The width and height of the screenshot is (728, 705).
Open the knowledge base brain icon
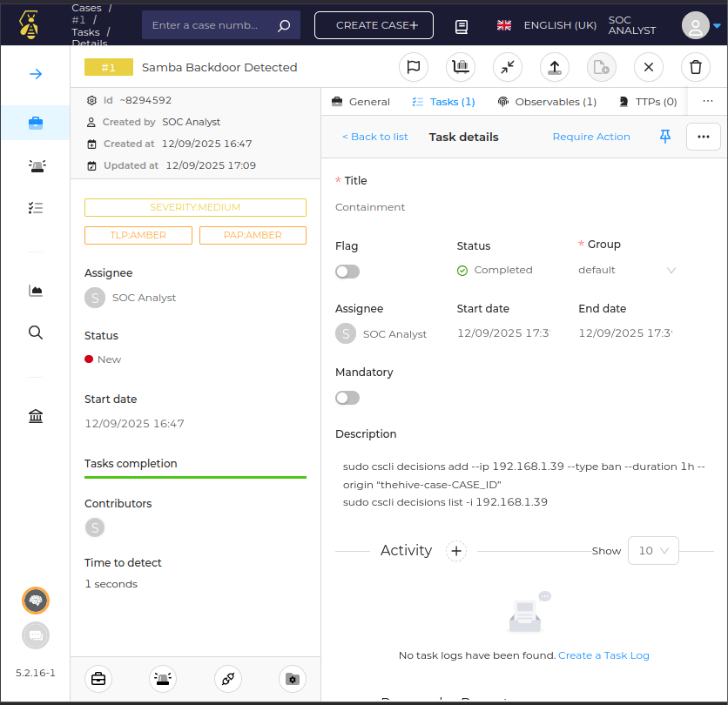click(36, 601)
